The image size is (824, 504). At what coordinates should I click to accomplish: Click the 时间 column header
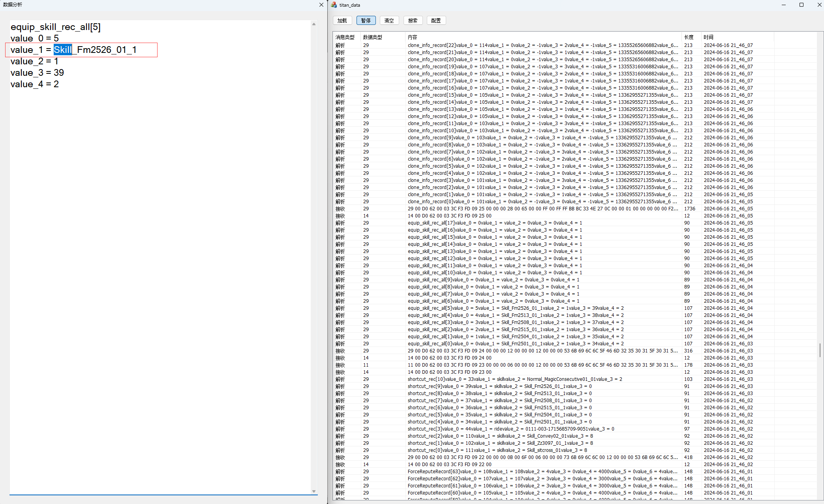click(x=708, y=37)
